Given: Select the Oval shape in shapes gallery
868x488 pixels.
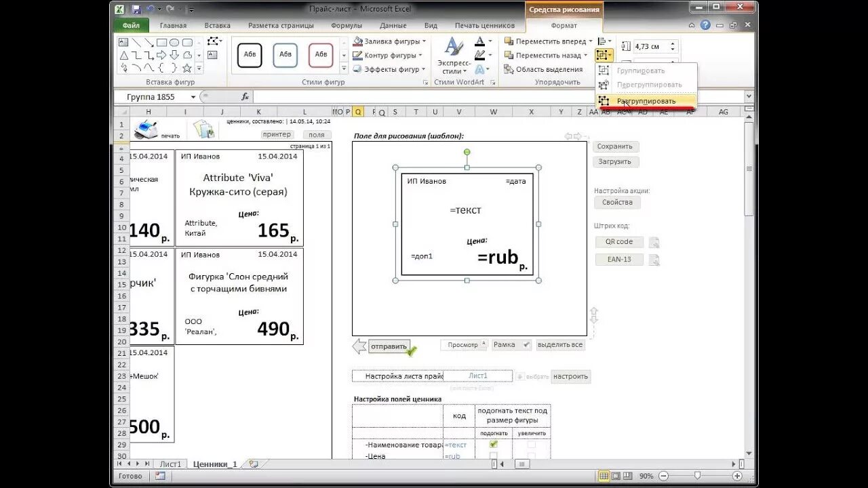Looking at the screenshot, I should click(x=175, y=43).
